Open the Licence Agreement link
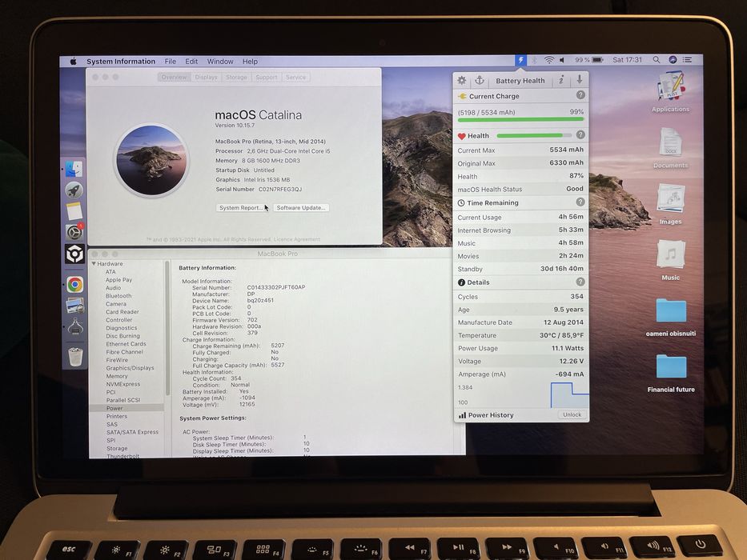 click(x=297, y=239)
